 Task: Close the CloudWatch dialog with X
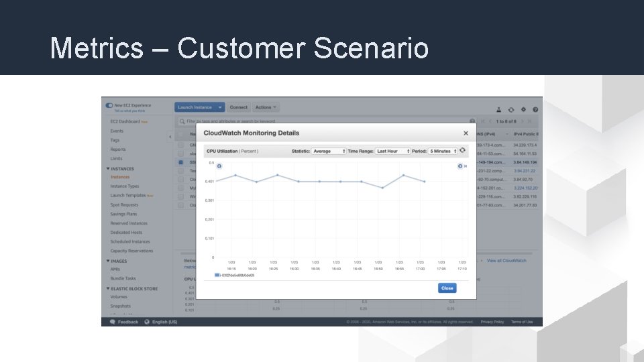(466, 133)
